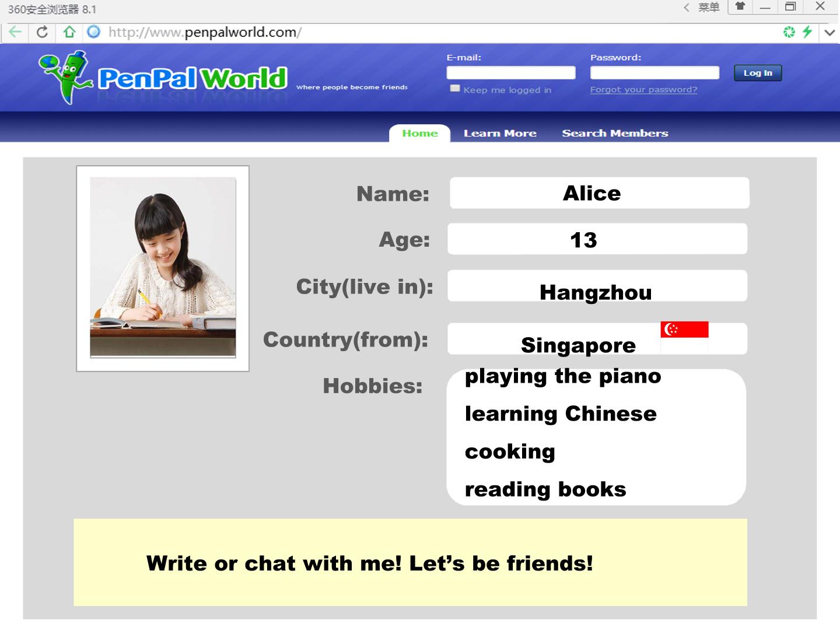Focus the E-mail input field
Viewport: 840px width, 630px height.
click(511, 72)
